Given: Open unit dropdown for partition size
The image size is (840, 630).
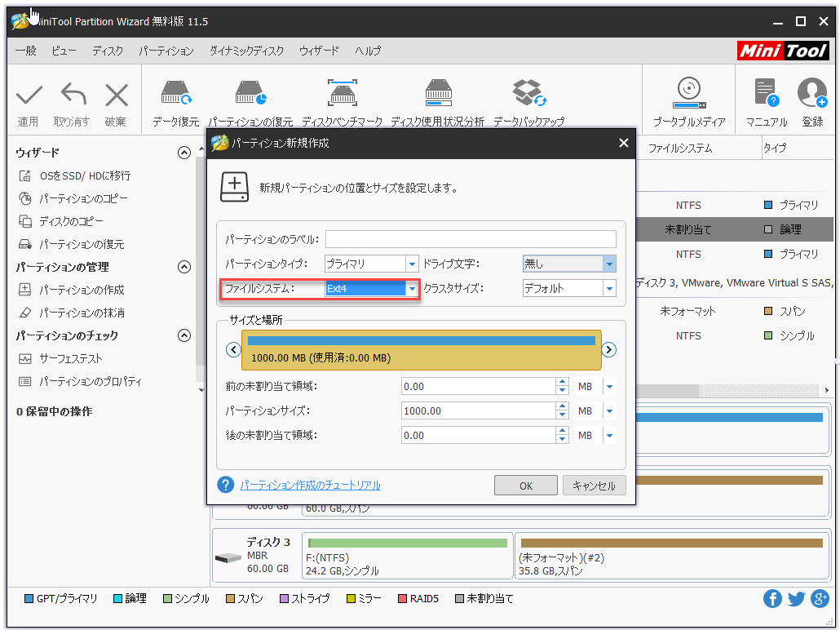Looking at the screenshot, I should [610, 411].
